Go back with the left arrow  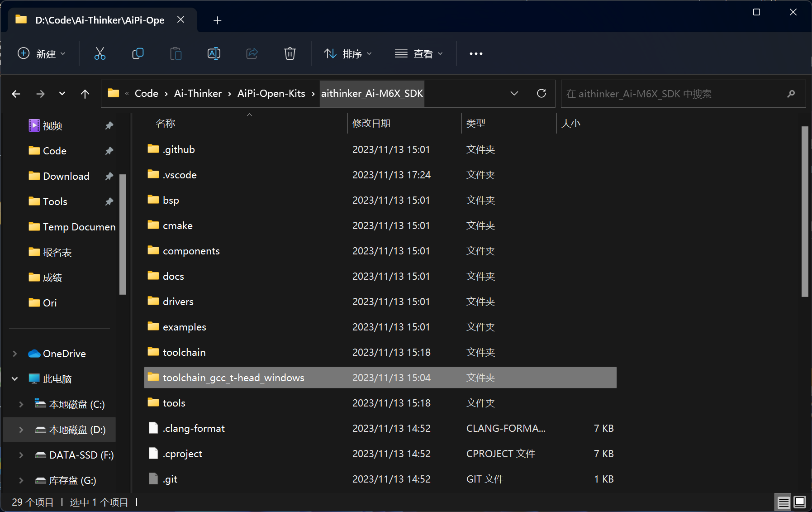tap(16, 94)
